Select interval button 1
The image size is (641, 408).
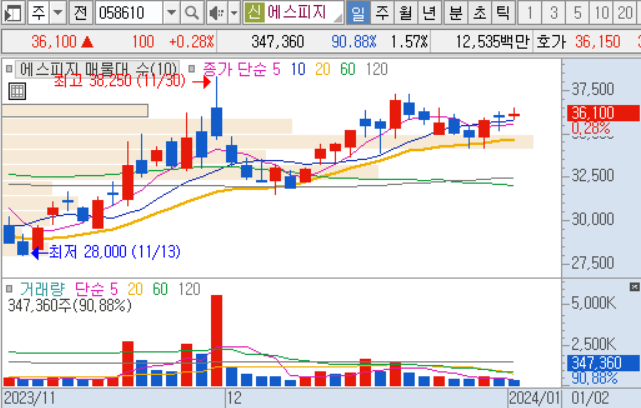530,13
